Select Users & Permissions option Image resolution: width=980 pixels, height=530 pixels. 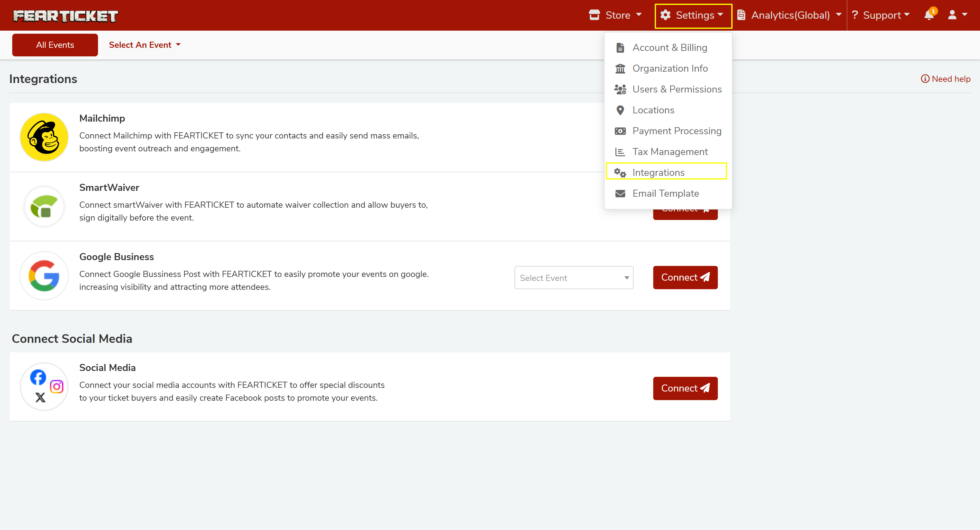click(677, 89)
